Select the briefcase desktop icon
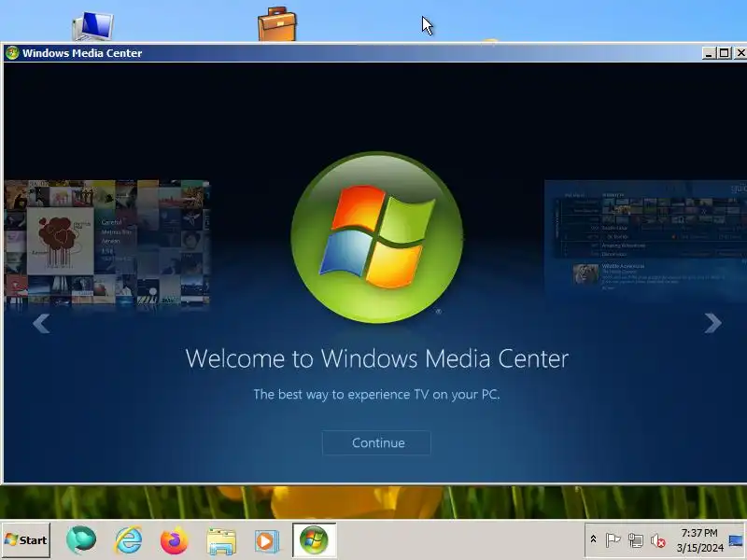The height and width of the screenshot is (560, 747). (x=276, y=24)
